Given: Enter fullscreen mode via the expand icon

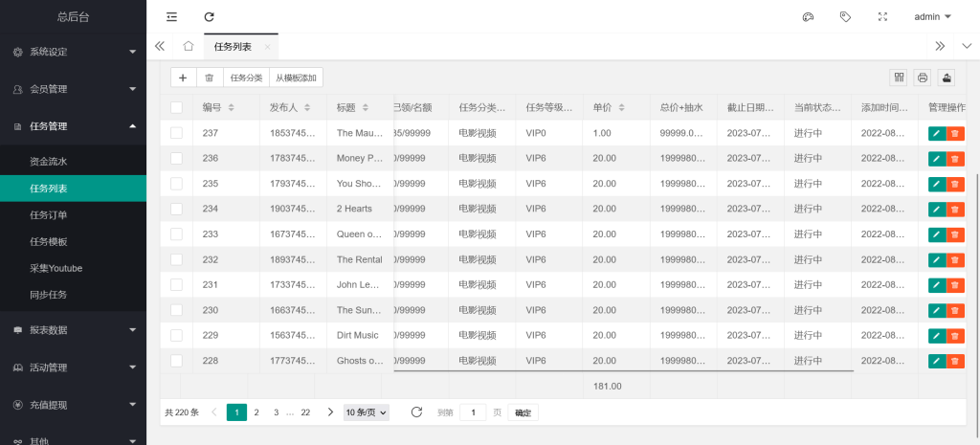Looking at the screenshot, I should coord(883,17).
